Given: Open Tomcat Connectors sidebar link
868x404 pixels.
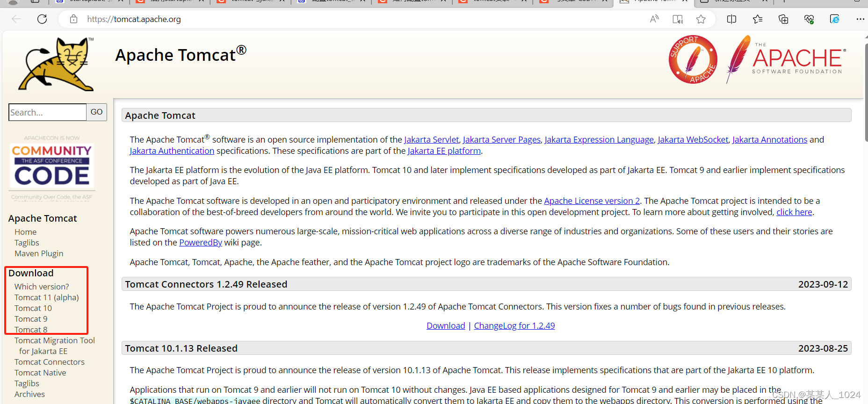Looking at the screenshot, I should [50, 362].
